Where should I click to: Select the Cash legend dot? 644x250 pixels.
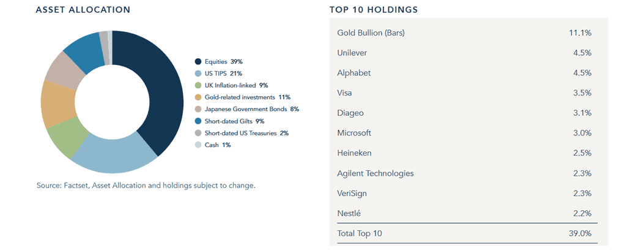click(198, 145)
